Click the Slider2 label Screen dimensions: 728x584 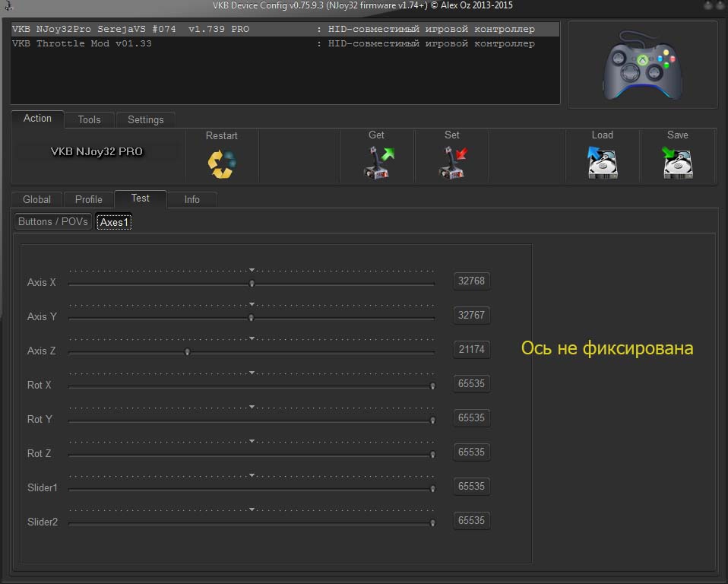pos(43,522)
